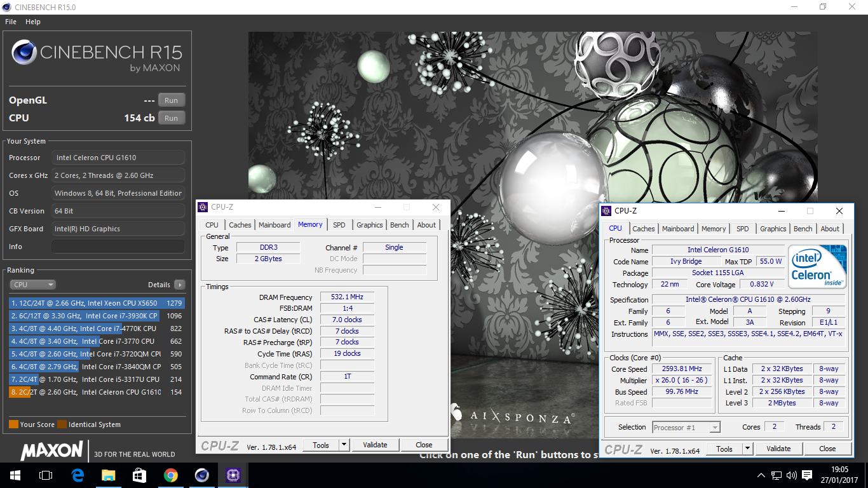Open About tab in right CPU-Z window

tap(830, 229)
